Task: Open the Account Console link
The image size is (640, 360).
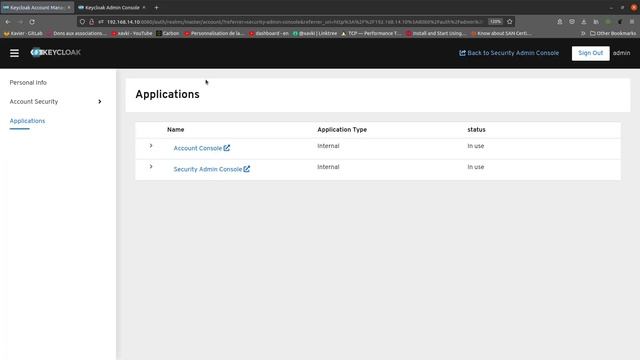Action: tap(198, 148)
